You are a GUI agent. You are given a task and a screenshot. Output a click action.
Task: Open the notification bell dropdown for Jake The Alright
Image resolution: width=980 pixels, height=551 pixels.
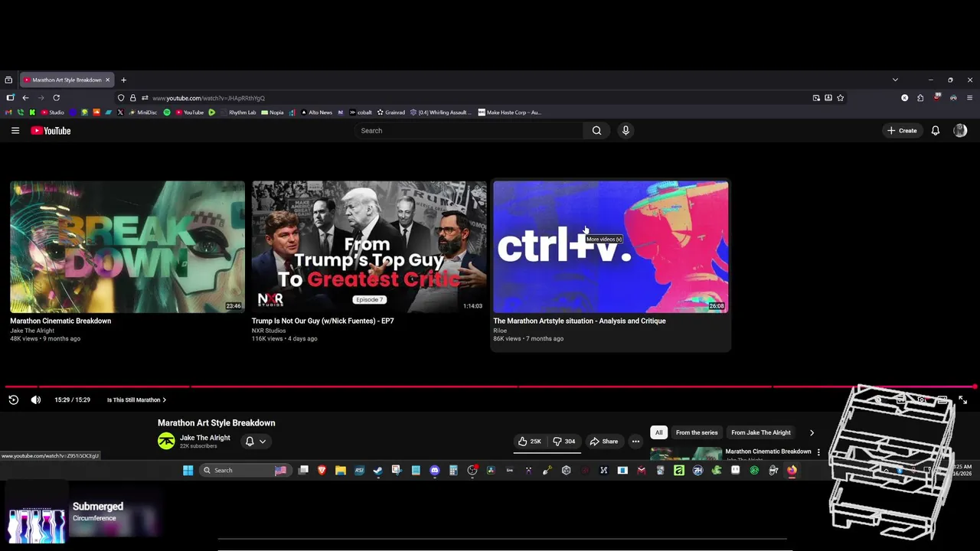coord(256,442)
